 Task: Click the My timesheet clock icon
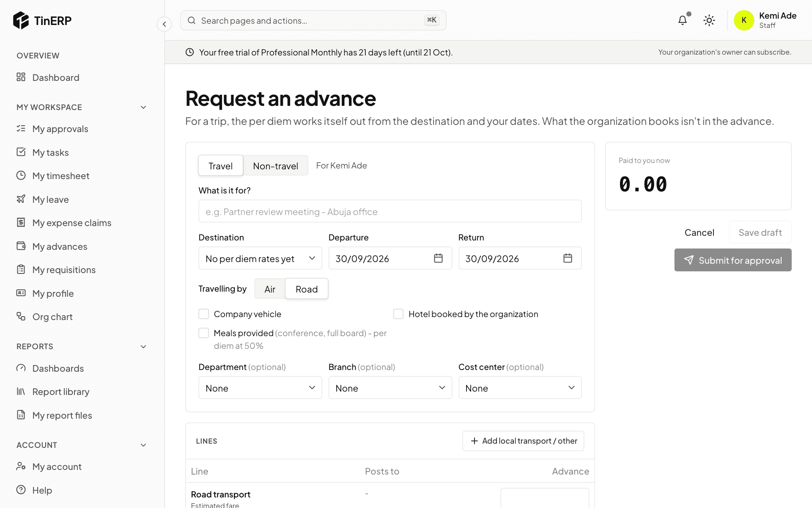(21, 175)
